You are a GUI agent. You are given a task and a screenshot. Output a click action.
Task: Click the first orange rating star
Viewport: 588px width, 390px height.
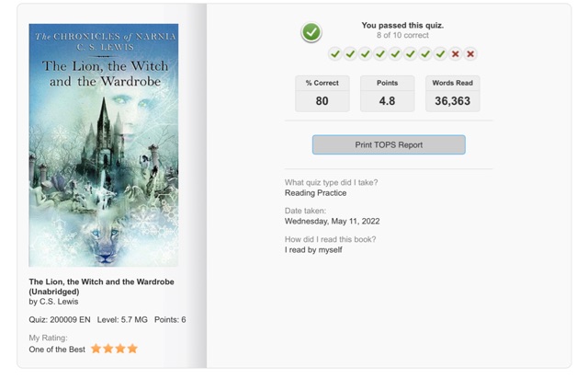click(96, 349)
